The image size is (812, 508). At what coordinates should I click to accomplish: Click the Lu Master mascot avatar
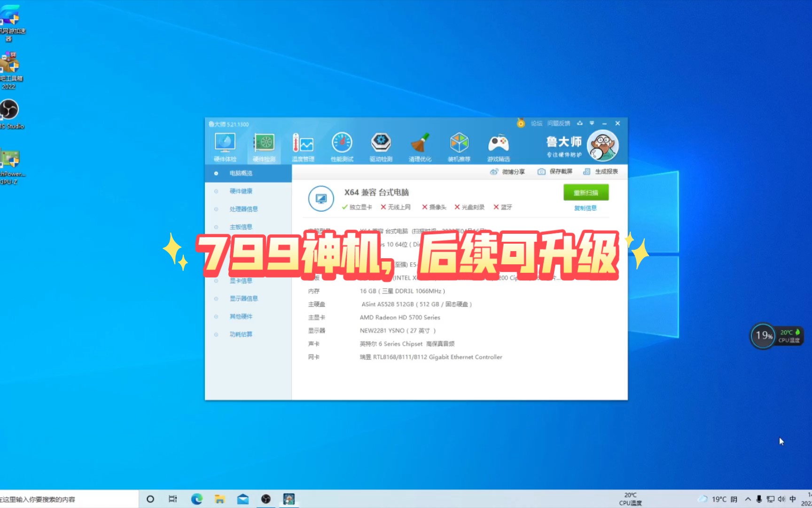[x=603, y=145]
